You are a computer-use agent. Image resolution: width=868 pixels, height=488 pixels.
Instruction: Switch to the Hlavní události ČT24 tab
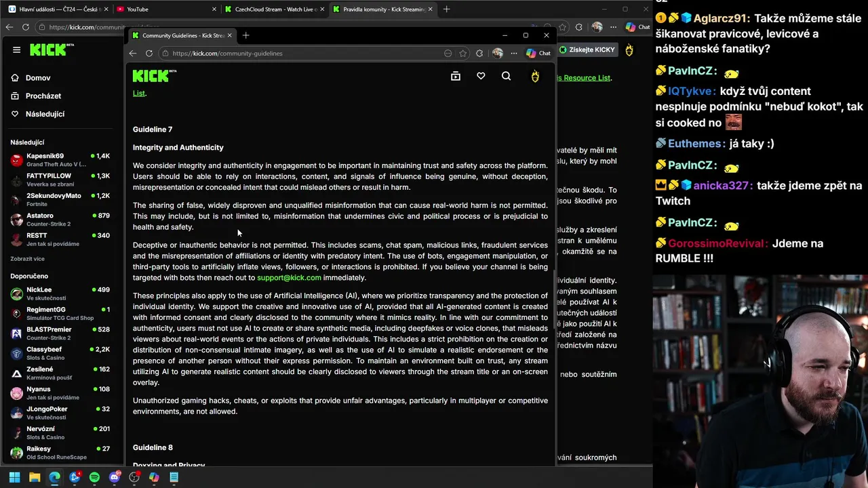[58, 9]
